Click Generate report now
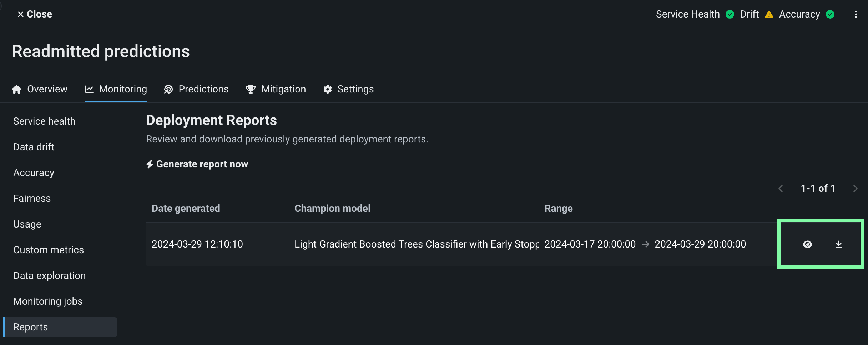868x345 pixels. [197, 164]
